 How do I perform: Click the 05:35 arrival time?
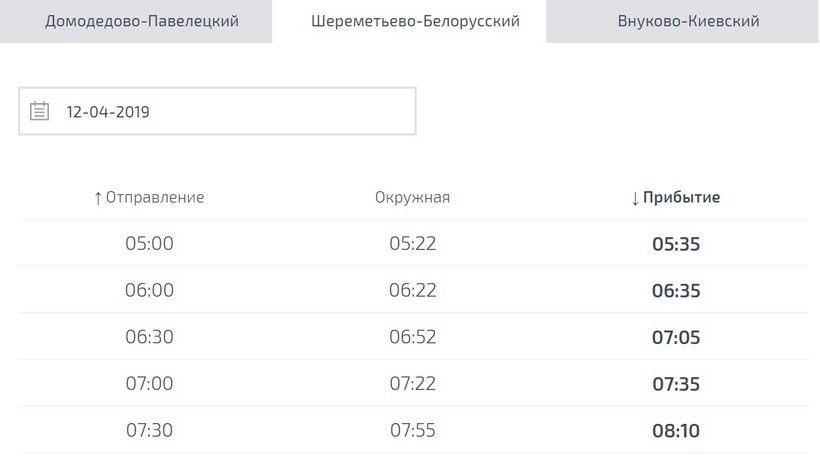pyautogui.click(x=676, y=244)
